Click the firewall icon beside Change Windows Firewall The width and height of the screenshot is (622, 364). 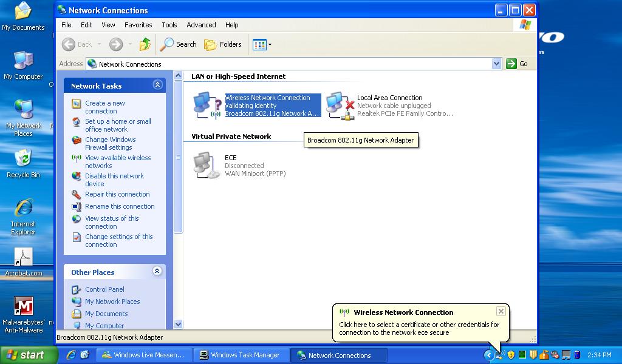coord(76,140)
